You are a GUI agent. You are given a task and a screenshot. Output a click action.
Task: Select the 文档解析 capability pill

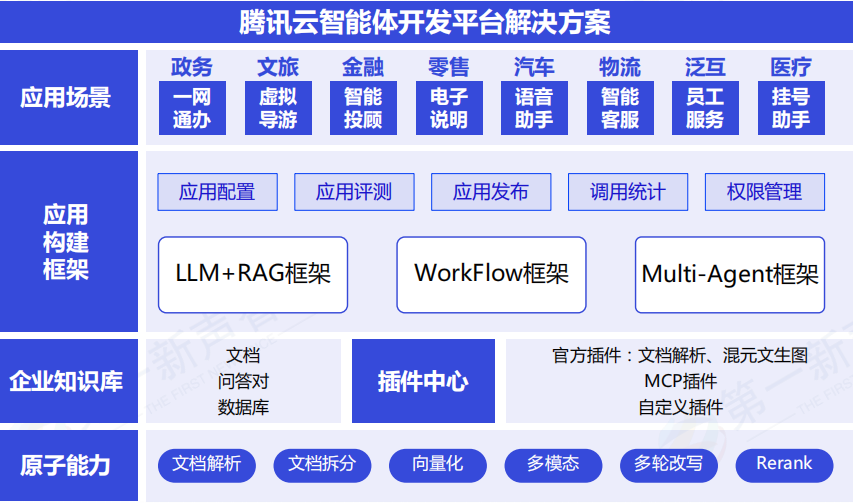click(207, 465)
